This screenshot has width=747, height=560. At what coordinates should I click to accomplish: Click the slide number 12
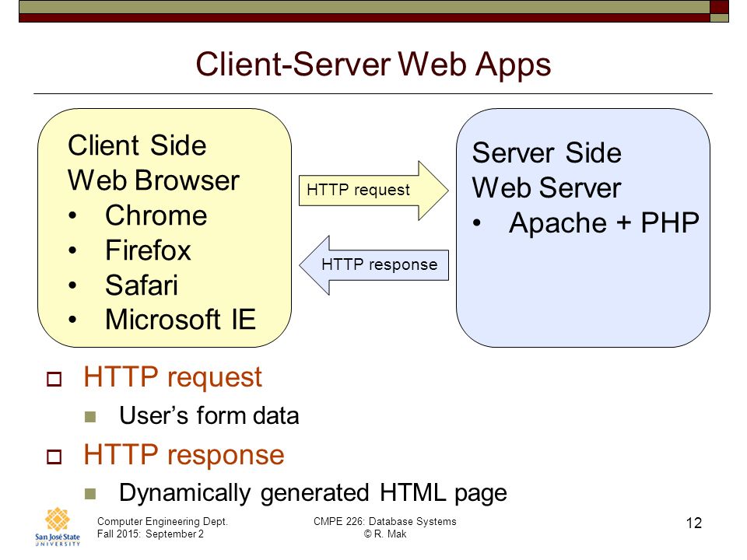click(694, 523)
